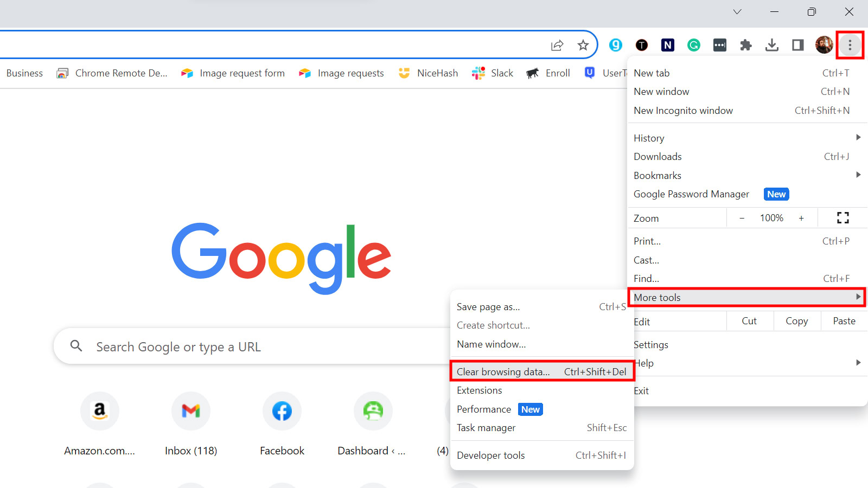Click the Google logo

point(281,258)
